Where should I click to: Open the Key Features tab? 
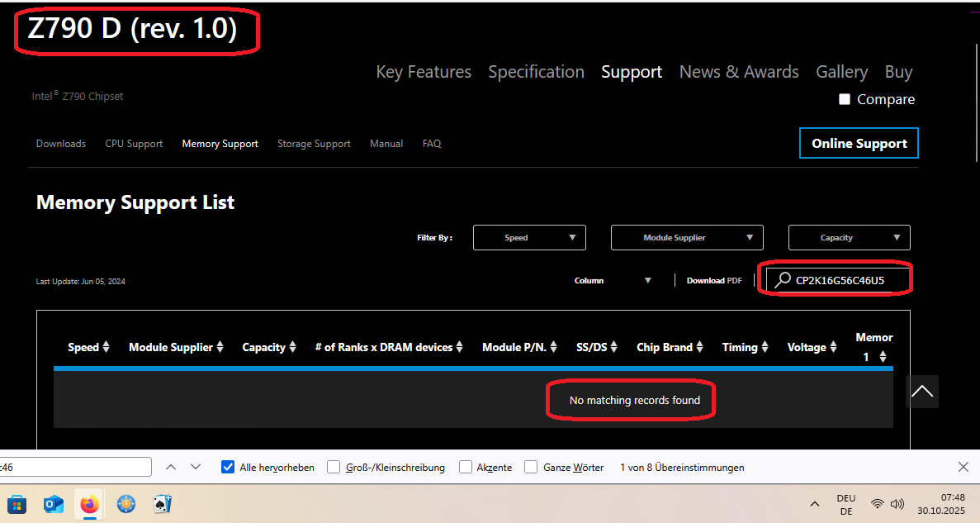pyautogui.click(x=424, y=72)
